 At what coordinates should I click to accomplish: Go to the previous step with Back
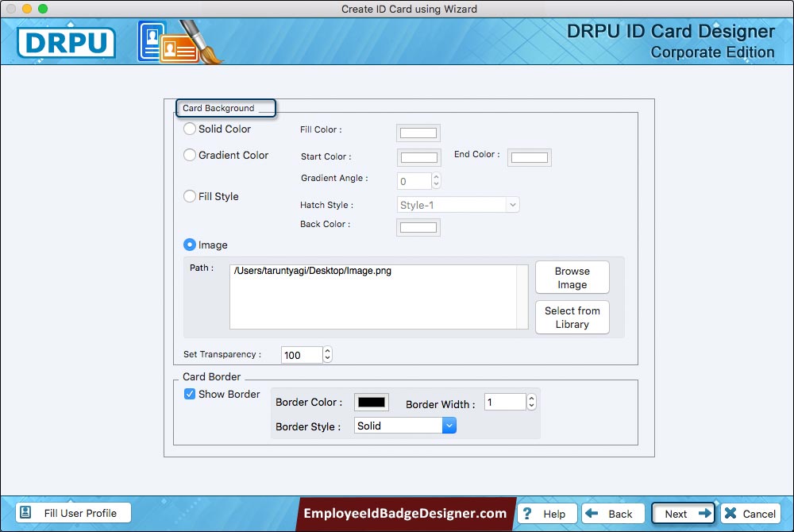613,513
